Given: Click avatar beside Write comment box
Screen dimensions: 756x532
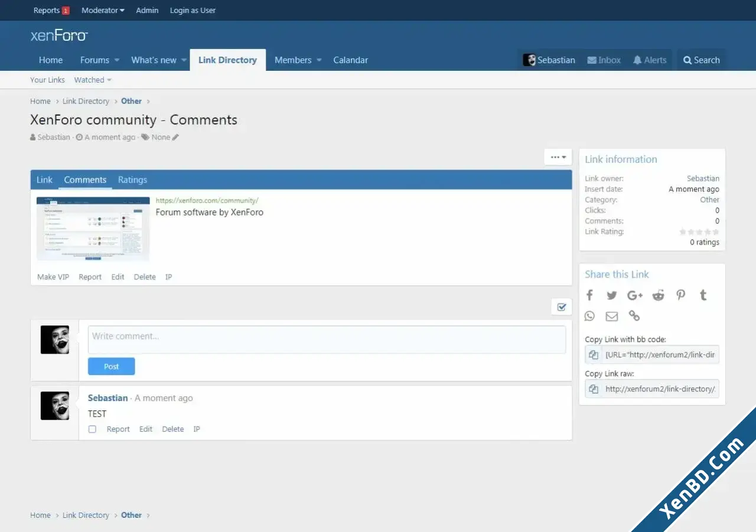Looking at the screenshot, I should 55,340.
